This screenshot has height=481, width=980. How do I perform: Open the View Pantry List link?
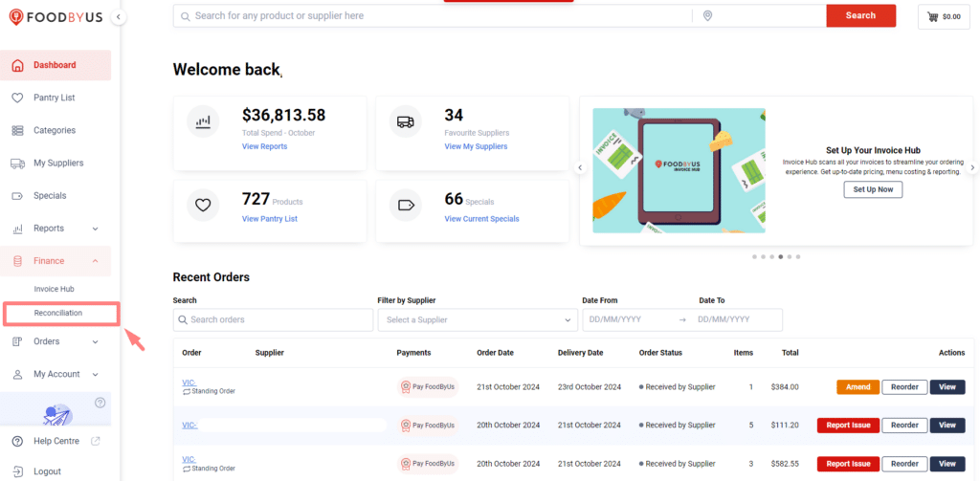(269, 219)
